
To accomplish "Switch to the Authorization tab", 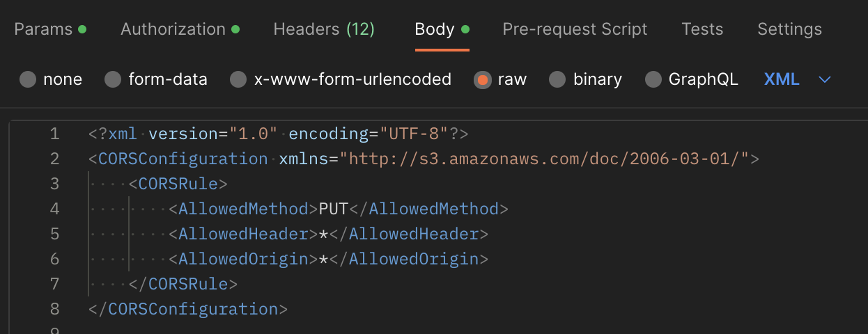I will coord(180,29).
